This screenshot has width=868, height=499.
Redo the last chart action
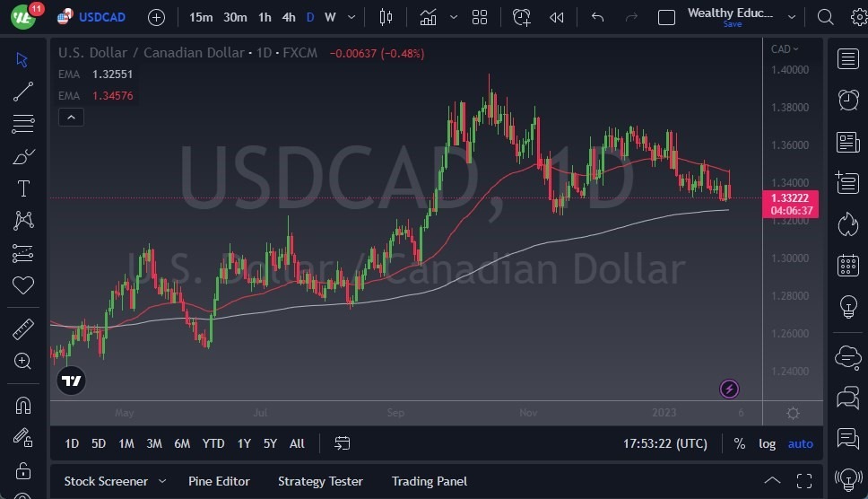coord(631,18)
